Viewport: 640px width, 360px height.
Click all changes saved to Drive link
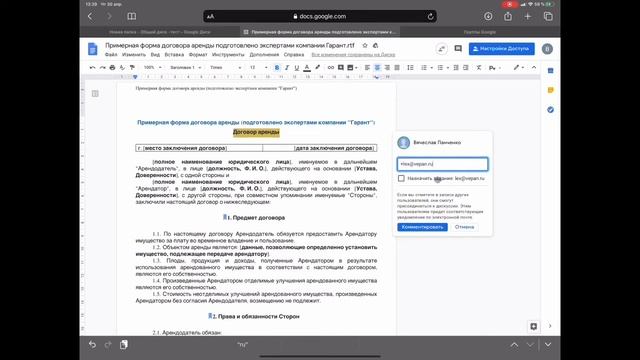click(x=353, y=54)
